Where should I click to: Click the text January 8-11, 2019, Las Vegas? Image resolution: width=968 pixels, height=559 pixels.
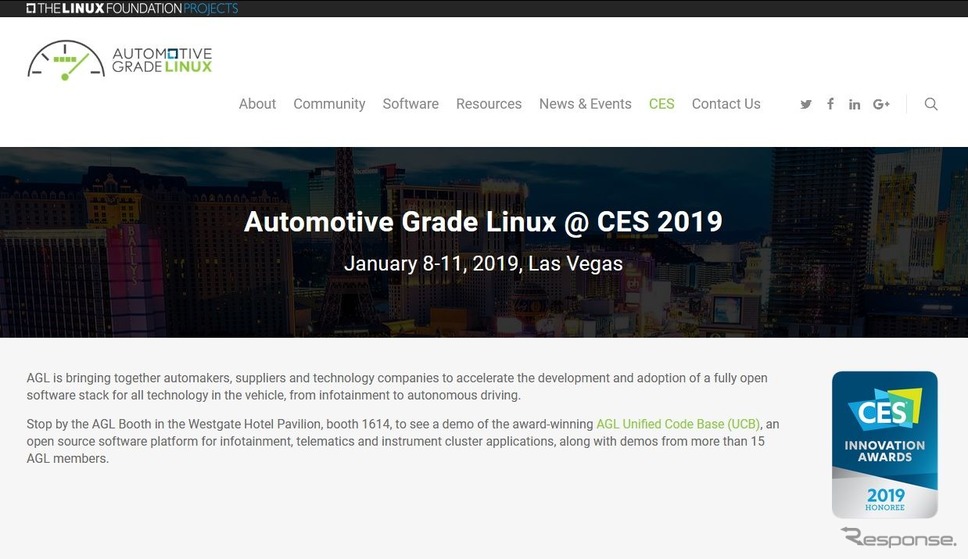point(483,264)
